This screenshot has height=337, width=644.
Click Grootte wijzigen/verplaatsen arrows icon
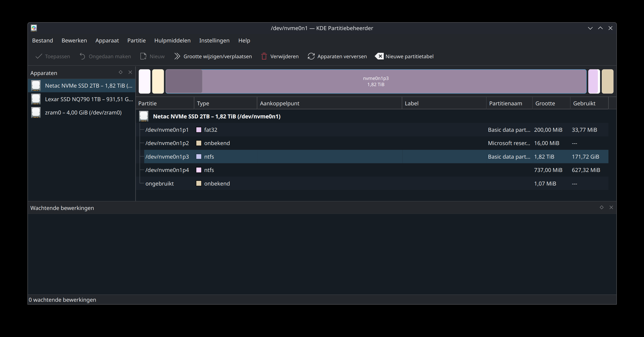(x=177, y=56)
